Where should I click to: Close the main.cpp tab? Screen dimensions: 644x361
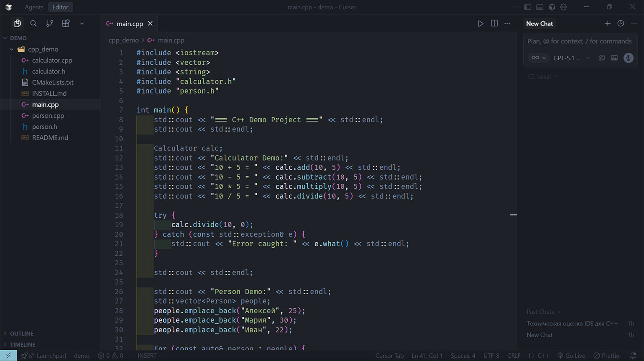click(150, 23)
